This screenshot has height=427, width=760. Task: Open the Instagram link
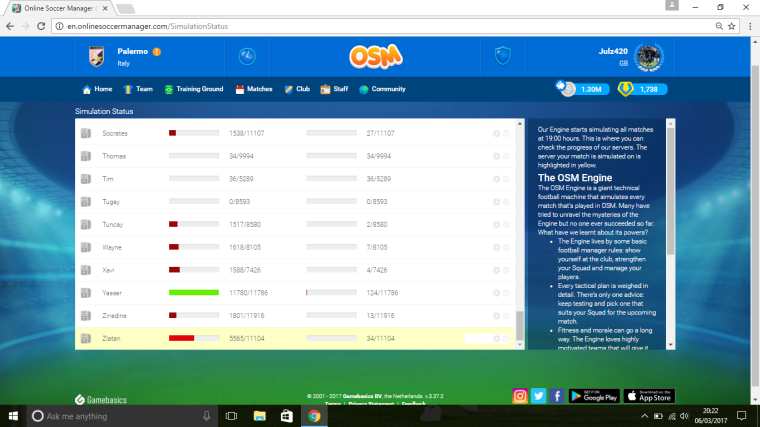520,396
